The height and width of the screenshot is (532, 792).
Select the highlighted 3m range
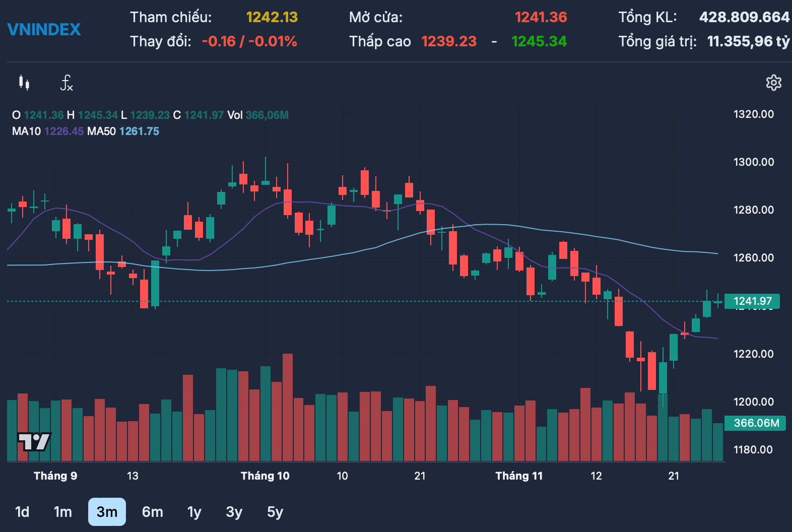point(107,512)
